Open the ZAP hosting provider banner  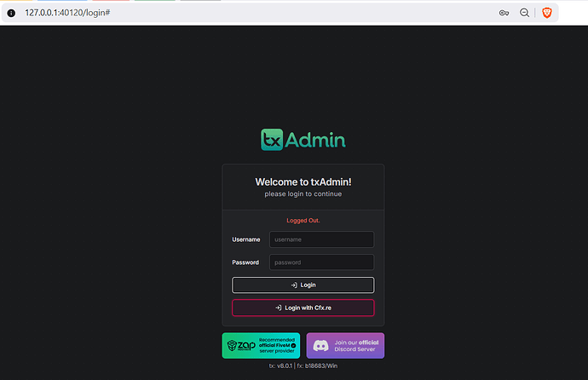click(261, 346)
